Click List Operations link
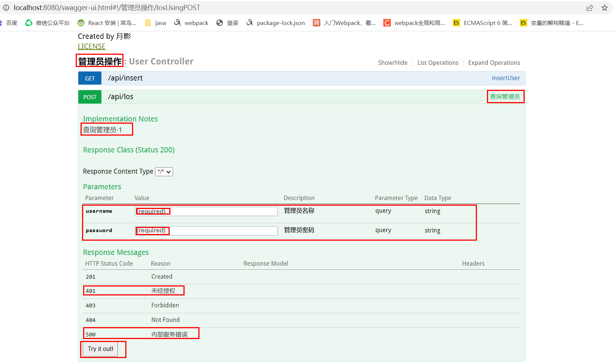The width and height of the screenshot is (616, 364). coord(438,63)
